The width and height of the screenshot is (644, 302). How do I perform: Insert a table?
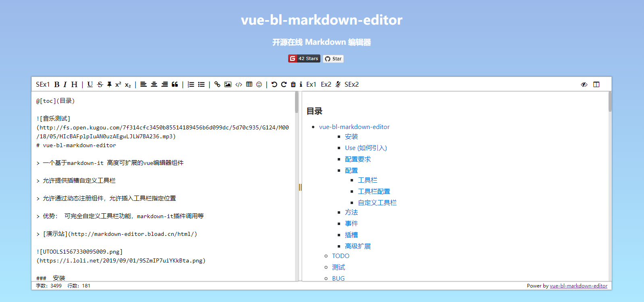click(x=249, y=84)
